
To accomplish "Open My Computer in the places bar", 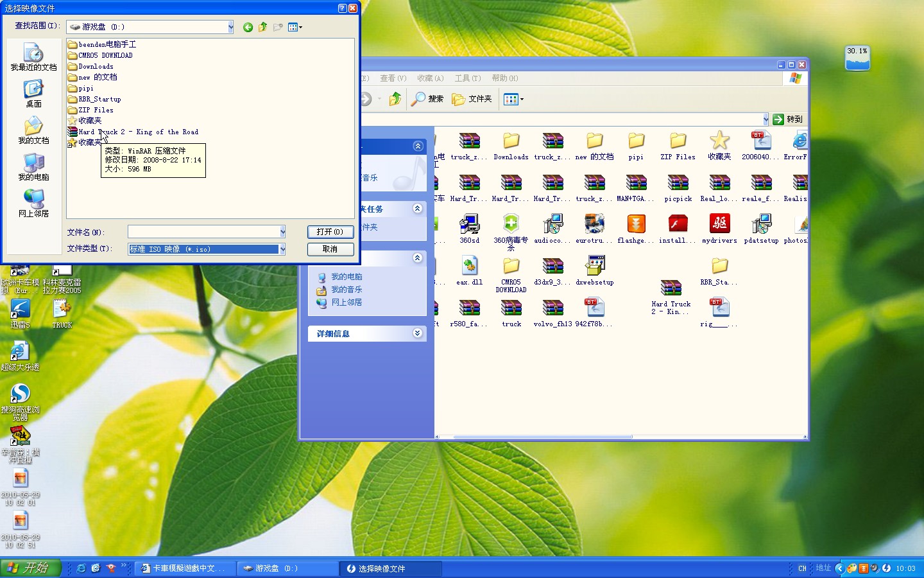I will [33, 166].
